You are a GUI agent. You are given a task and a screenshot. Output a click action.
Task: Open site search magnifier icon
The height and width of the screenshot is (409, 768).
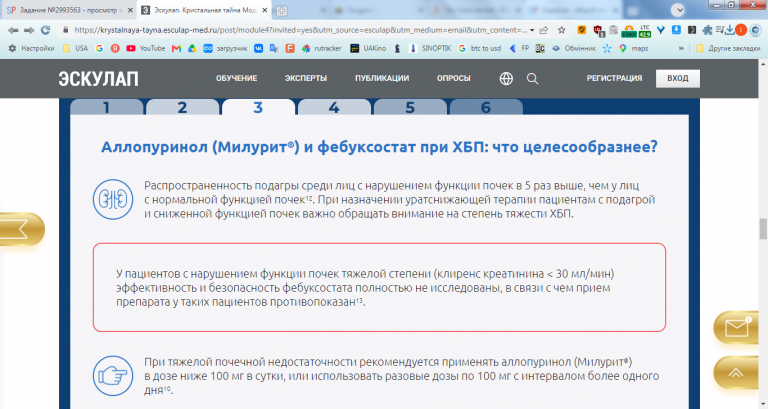click(532, 79)
